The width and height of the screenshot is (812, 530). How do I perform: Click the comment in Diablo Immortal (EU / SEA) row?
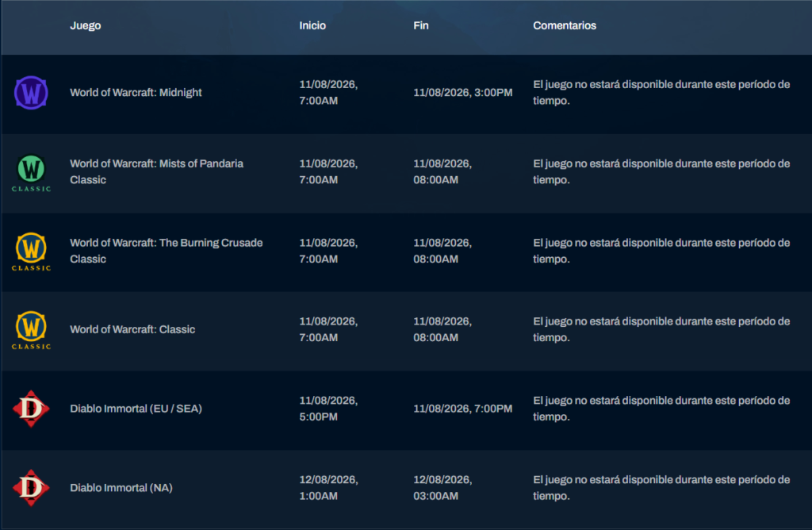pos(661,409)
